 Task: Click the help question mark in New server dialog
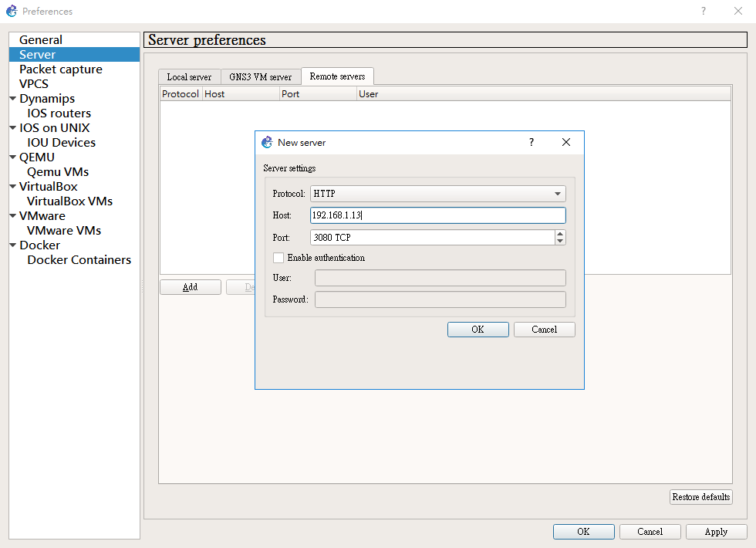click(x=532, y=142)
